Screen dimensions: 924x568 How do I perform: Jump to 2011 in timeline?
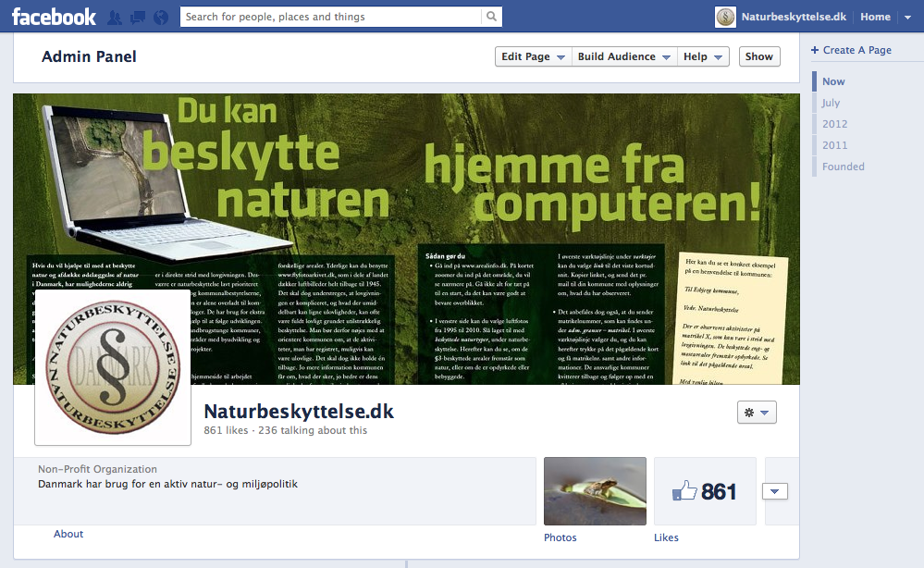pyautogui.click(x=835, y=145)
